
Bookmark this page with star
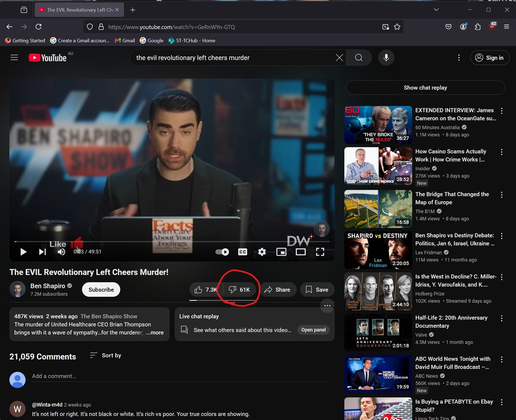click(397, 27)
